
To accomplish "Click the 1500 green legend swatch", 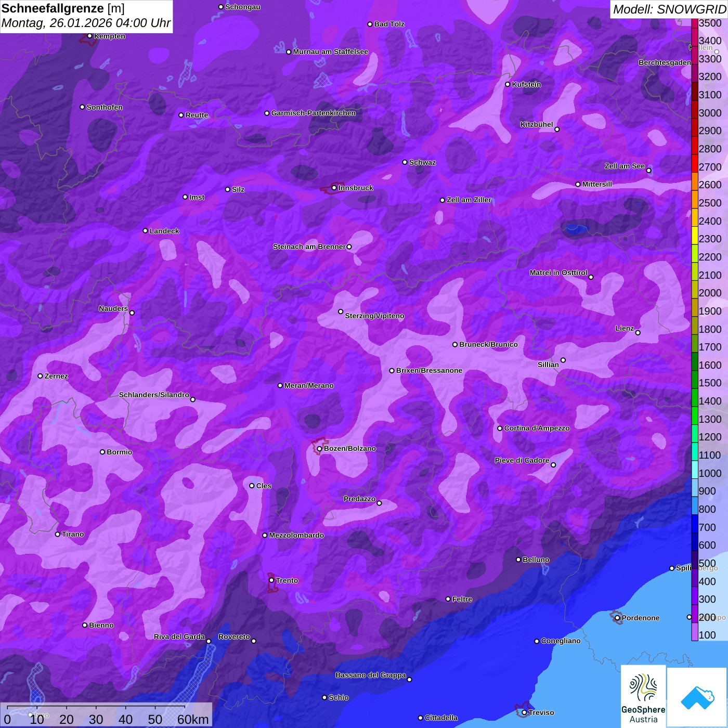I will coord(694,379).
